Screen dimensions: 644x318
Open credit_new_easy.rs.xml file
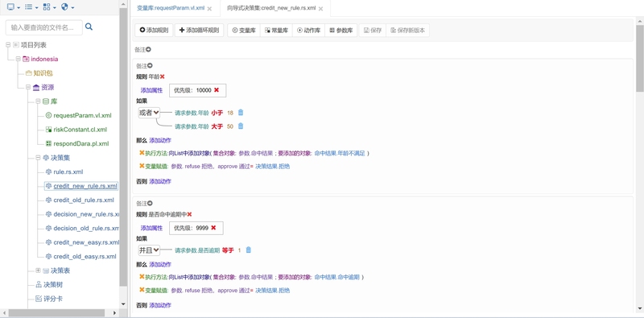[x=86, y=242]
